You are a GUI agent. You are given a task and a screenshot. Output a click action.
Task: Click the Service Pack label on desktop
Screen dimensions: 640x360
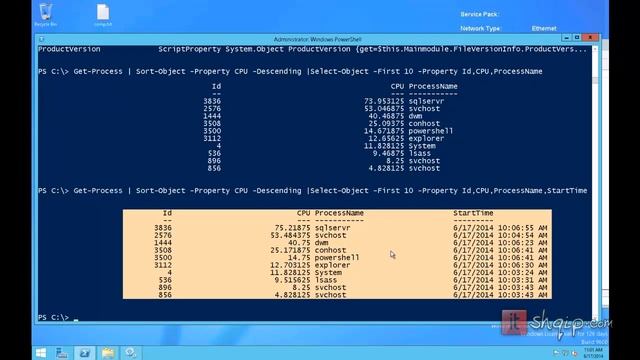pos(479,14)
